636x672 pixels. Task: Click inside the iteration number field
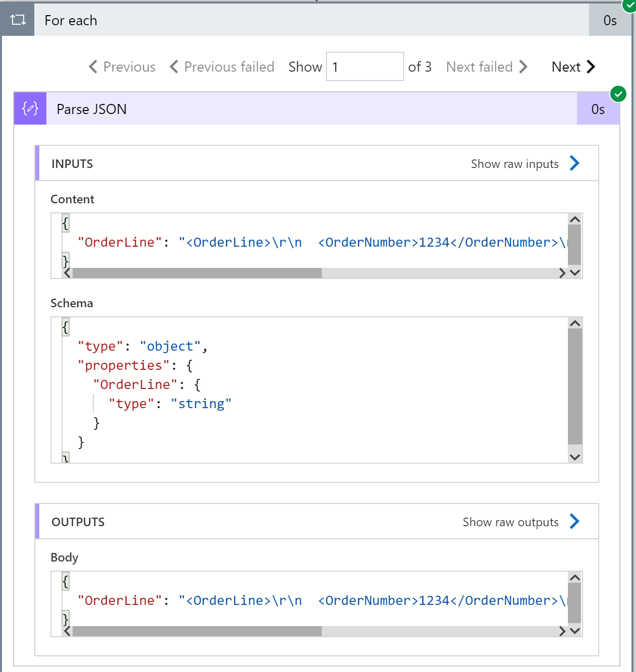(x=365, y=66)
